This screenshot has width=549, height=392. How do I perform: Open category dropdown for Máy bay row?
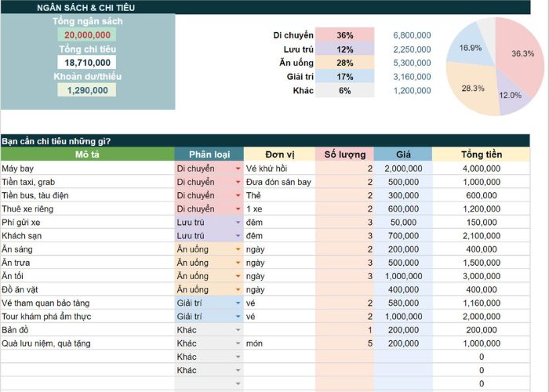238,169
